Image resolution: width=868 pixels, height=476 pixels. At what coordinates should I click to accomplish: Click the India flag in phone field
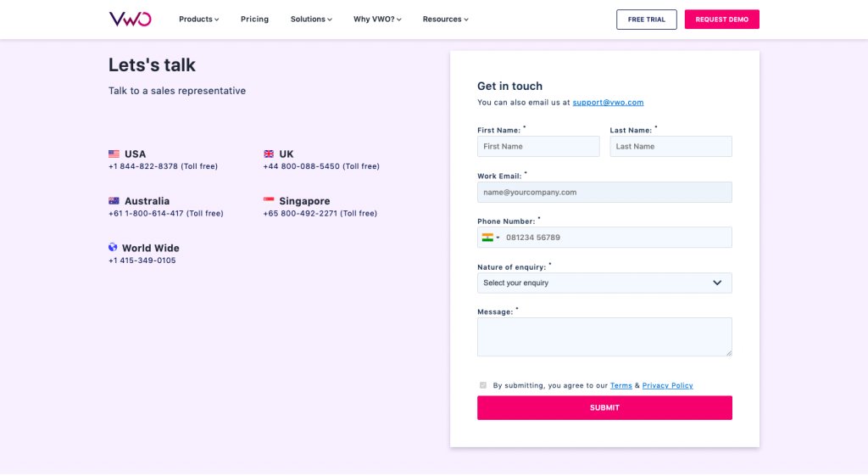[x=487, y=238]
